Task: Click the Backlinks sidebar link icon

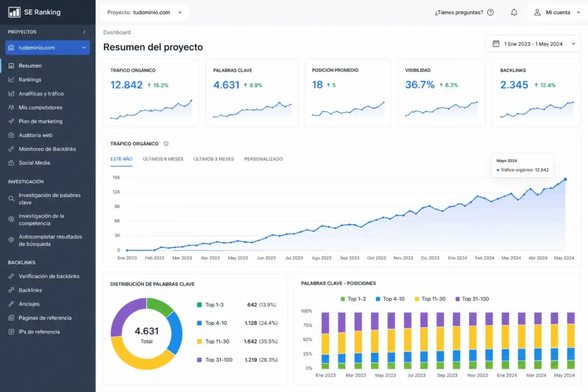Action: pos(11,290)
